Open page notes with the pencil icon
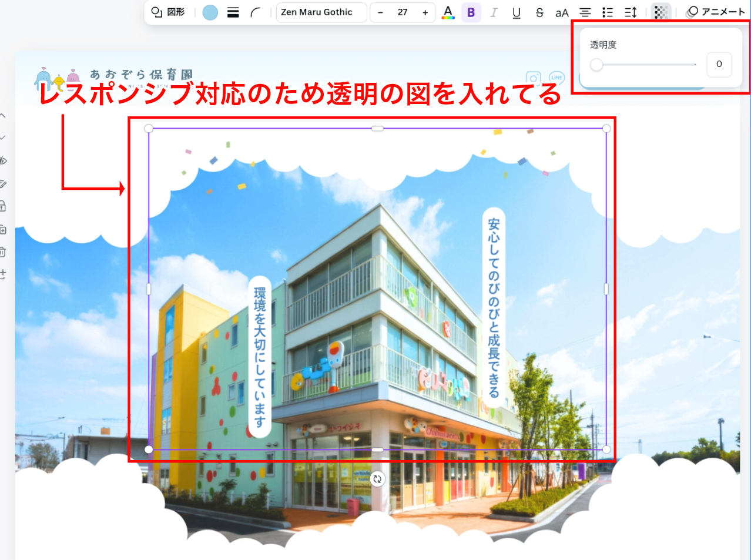Screen dimensions: 751x560 2,184
